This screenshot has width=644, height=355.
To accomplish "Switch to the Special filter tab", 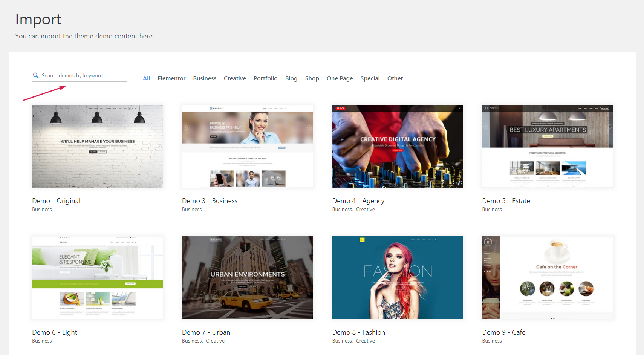I will (370, 78).
